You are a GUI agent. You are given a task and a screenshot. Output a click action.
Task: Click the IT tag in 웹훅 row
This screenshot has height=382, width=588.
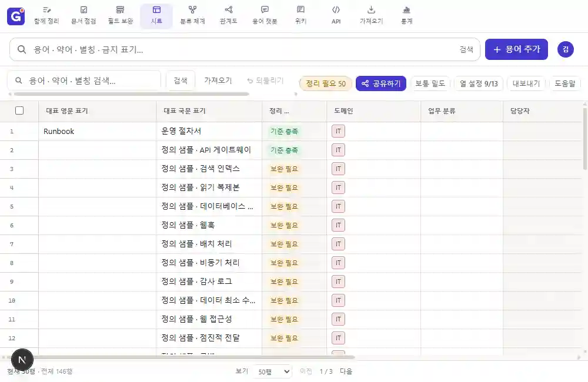338,225
